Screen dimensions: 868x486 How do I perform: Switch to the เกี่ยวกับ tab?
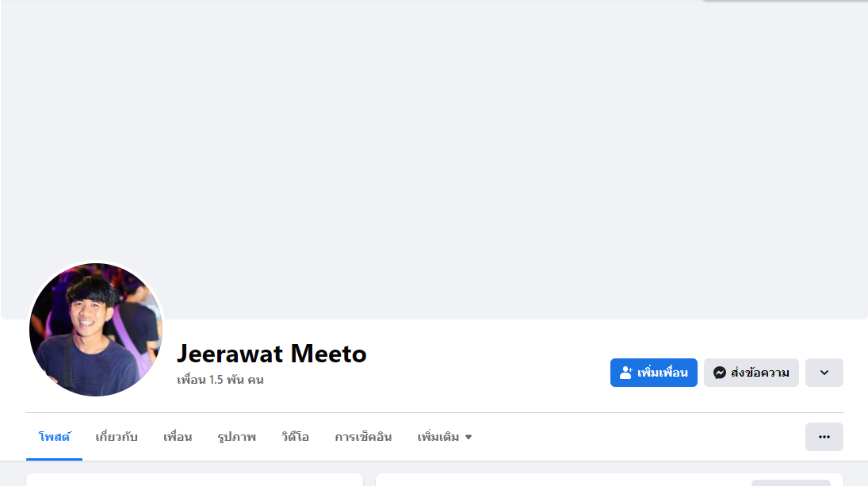(x=117, y=437)
